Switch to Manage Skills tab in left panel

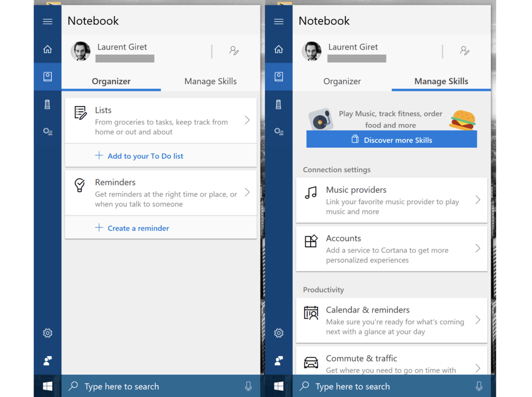click(210, 82)
